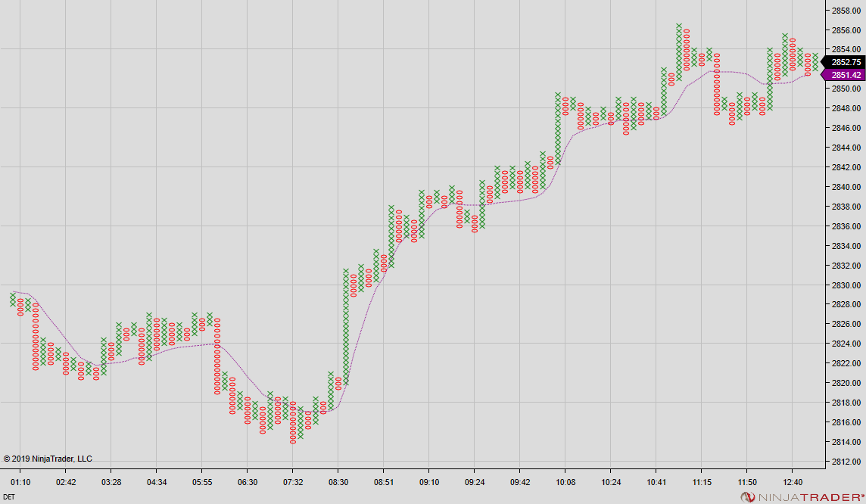Click the 09:24 time axis label
This screenshot has width=866, height=504.
pos(475,483)
